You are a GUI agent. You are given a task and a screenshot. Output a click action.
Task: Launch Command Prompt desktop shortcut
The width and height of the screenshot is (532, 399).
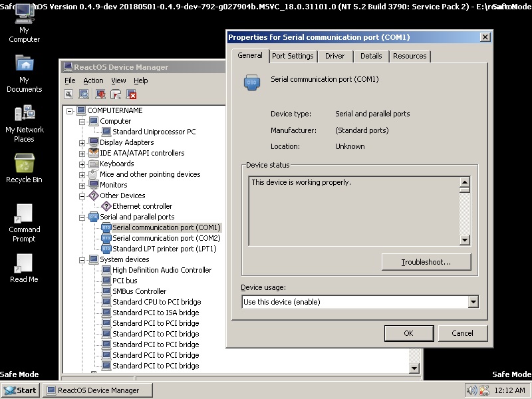tap(25, 223)
